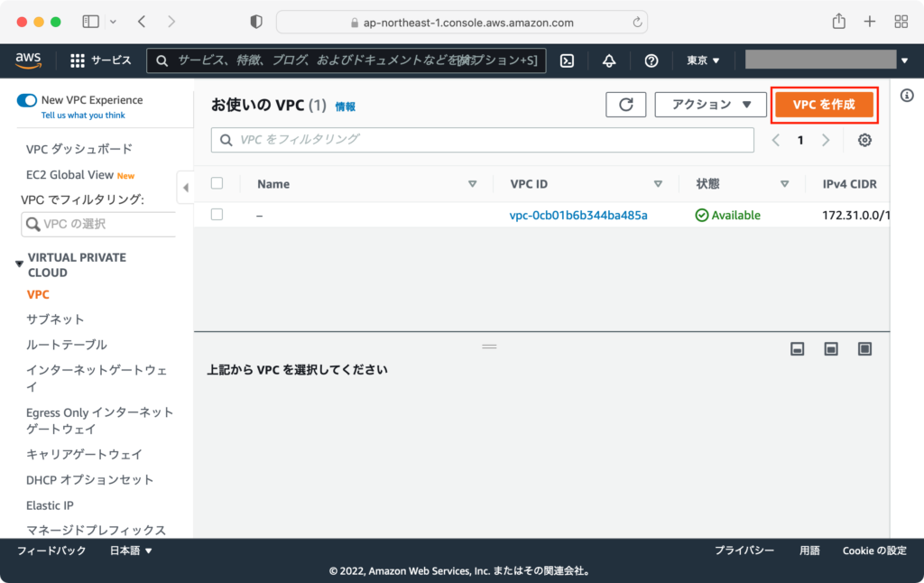This screenshot has height=583, width=924.
Task: Click the Available status text
Action: [736, 215]
